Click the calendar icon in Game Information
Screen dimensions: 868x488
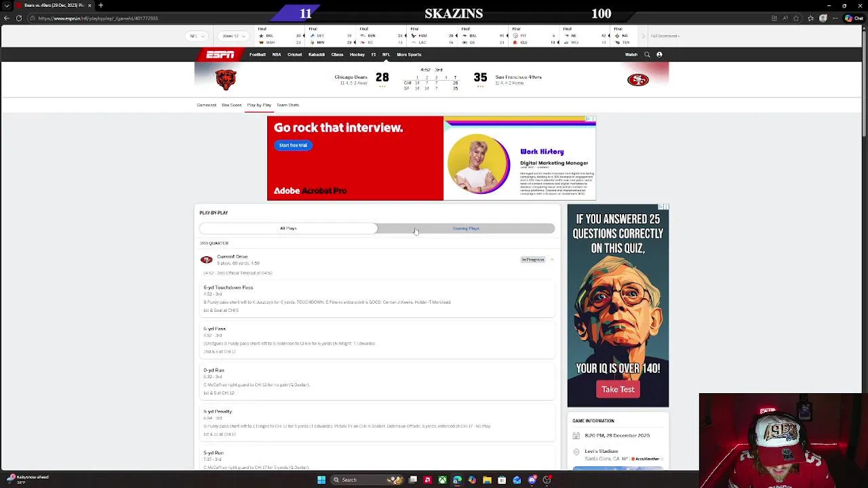[576, 436]
